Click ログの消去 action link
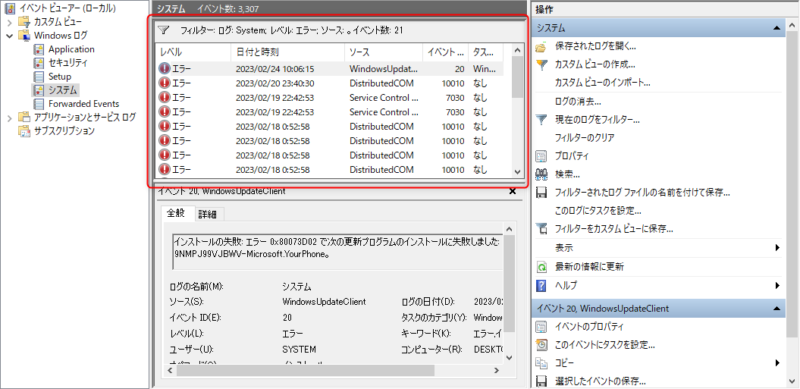 pyautogui.click(x=577, y=102)
